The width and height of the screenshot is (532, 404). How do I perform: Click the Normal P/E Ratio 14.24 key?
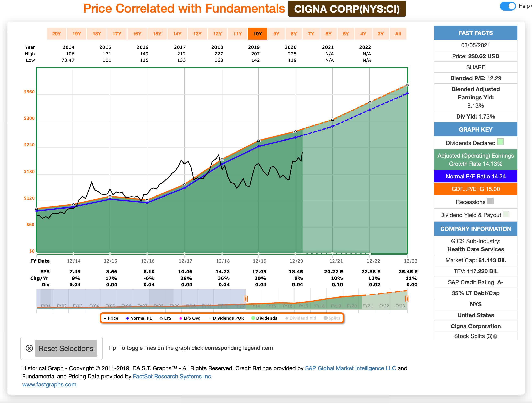coord(476,176)
